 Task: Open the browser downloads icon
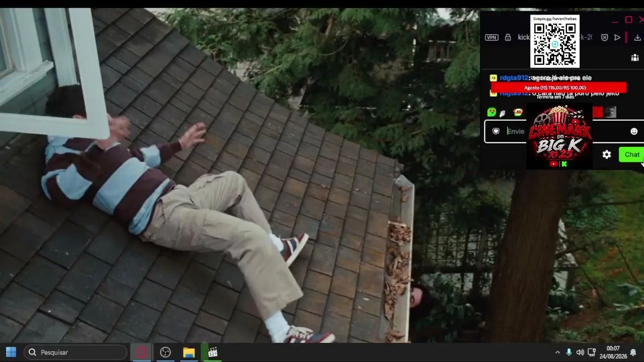click(637, 37)
